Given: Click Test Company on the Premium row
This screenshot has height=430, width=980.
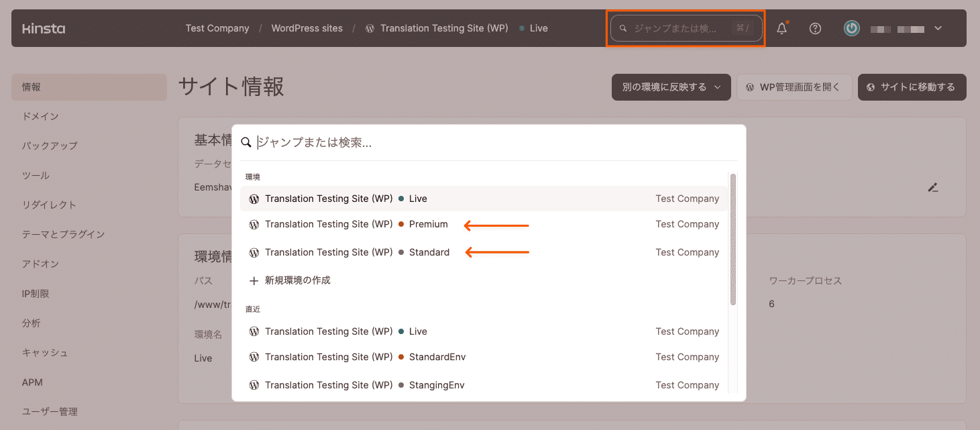Looking at the screenshot, I should 688,224.
